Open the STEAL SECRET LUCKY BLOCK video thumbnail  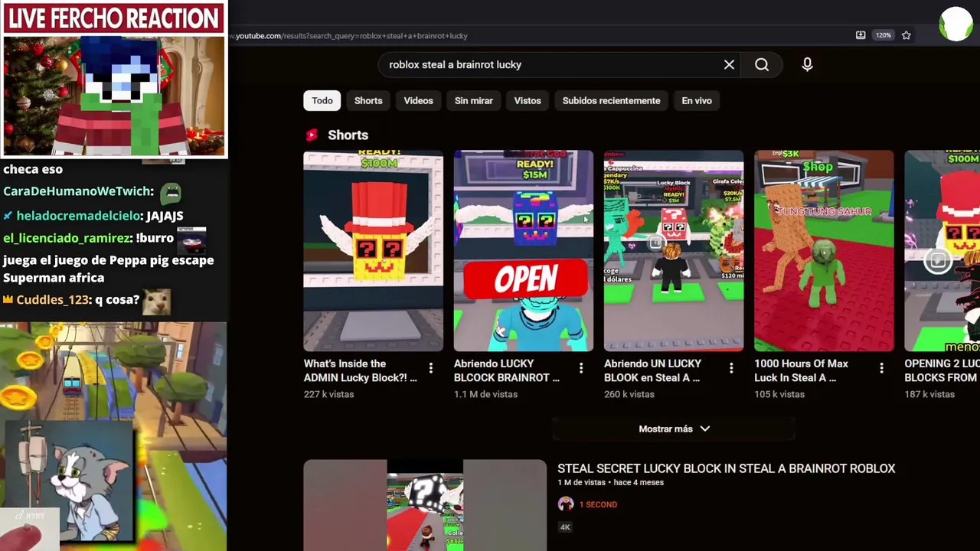(425, 505)
